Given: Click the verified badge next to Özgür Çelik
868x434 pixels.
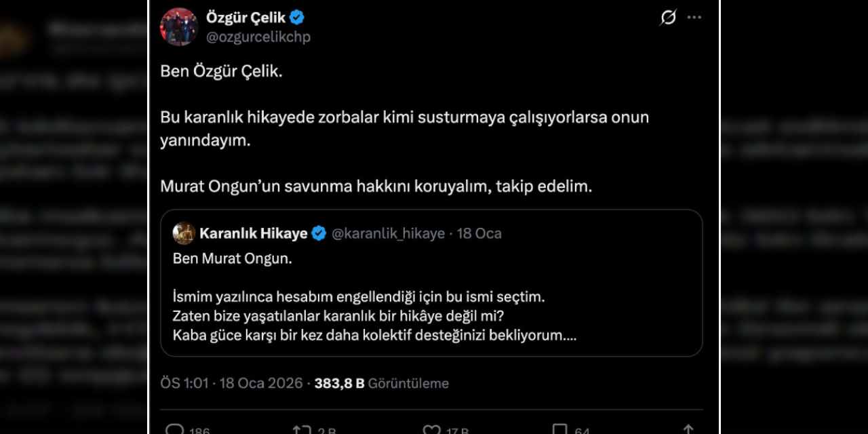Looking at the screenshot, I should click(x=296, y=18).
